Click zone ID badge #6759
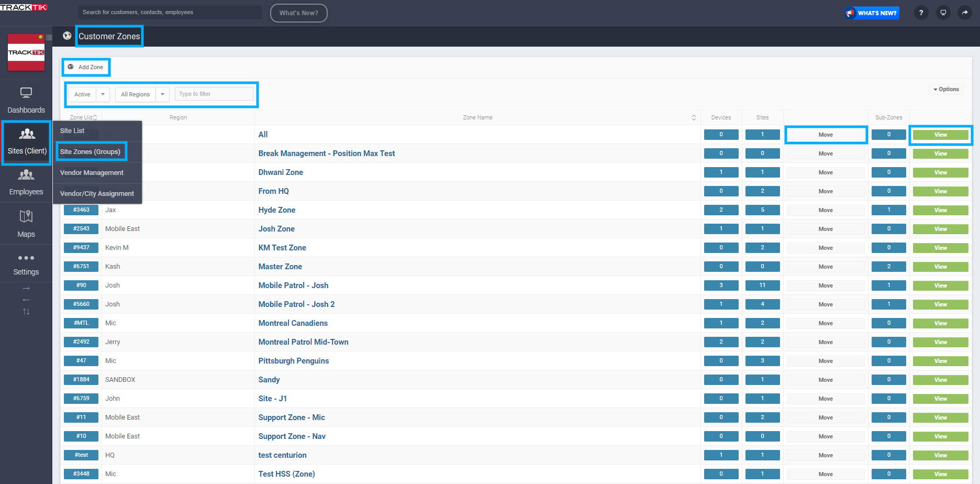The image size is (980, 484). tap(81, 399)
